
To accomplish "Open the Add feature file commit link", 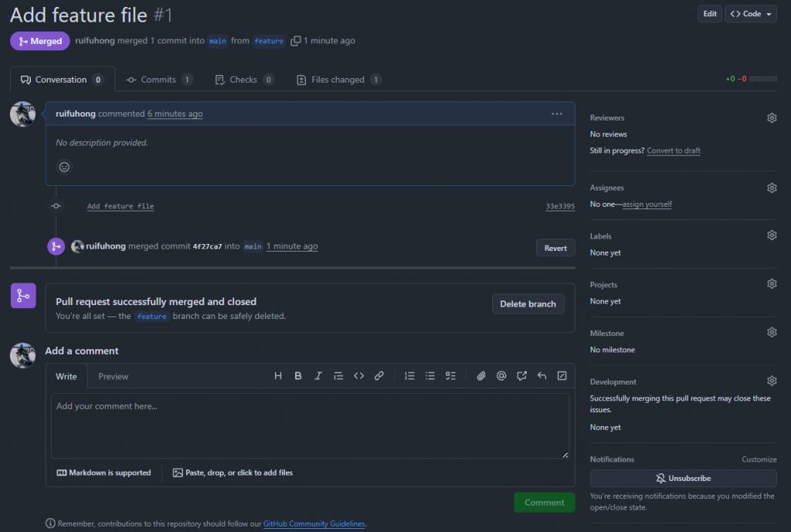I will tap(120, 206).
